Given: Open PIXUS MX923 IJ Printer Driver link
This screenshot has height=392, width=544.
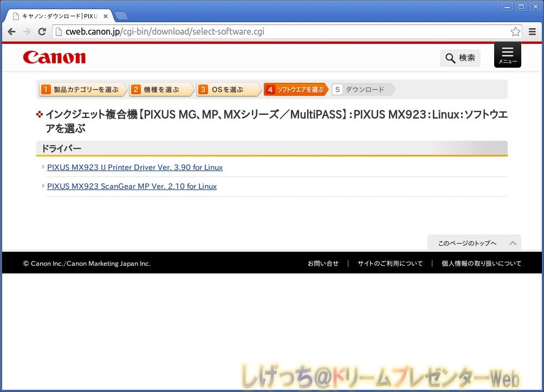Looking at the screenshot, I should point(134,167).
